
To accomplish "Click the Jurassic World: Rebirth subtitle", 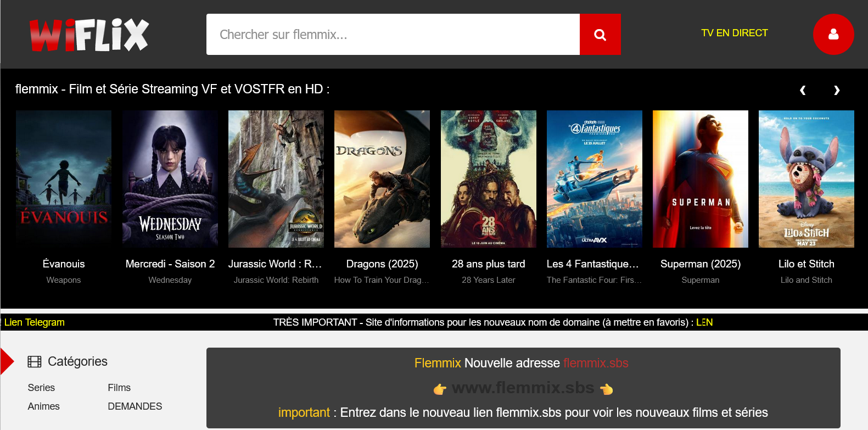I will [276, 280].
